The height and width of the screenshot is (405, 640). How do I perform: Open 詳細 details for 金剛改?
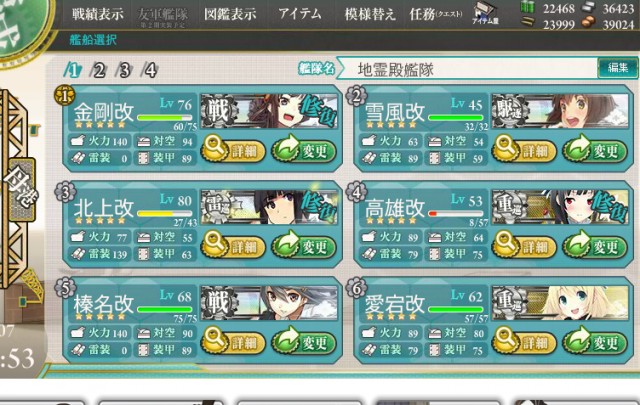233,149
